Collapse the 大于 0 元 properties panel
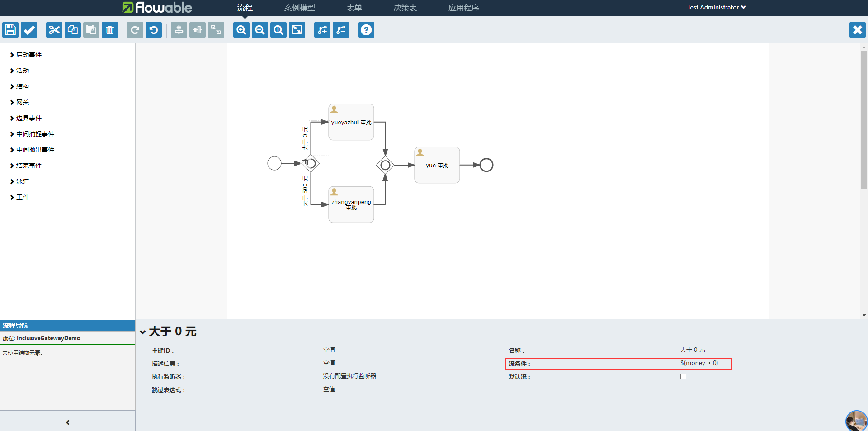This screenshot has height=431, width=868. tap(143, 332)
